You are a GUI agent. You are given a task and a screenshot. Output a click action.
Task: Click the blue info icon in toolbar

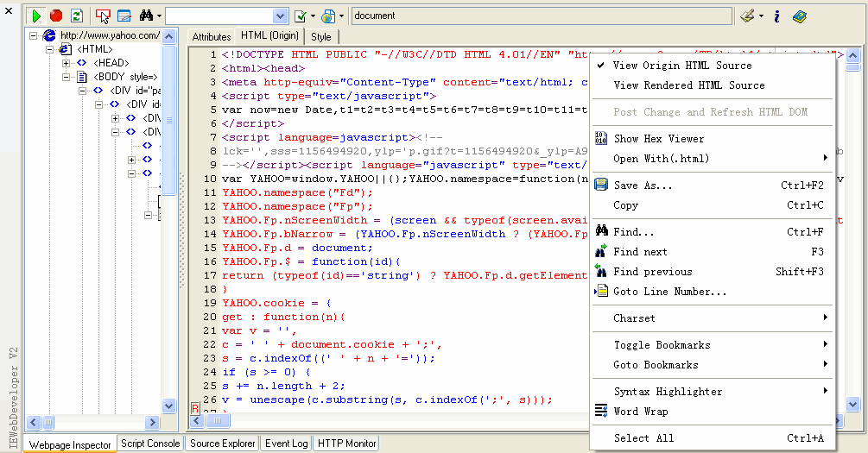(x=776, y=16)
